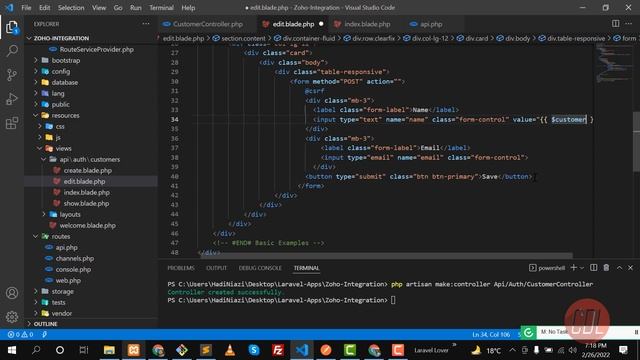Open channels.php in routes folder

click(x=75, y=258)
